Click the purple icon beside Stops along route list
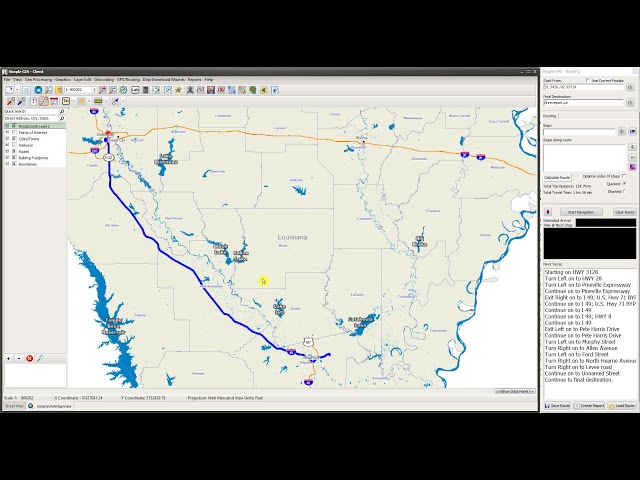Screen dimensions: 640x480 [632, 167]
